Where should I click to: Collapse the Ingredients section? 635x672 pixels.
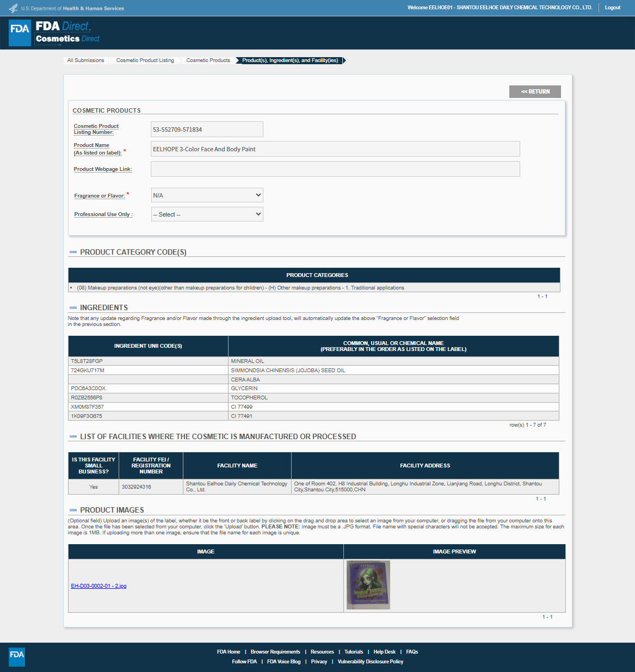click(73, 308)
